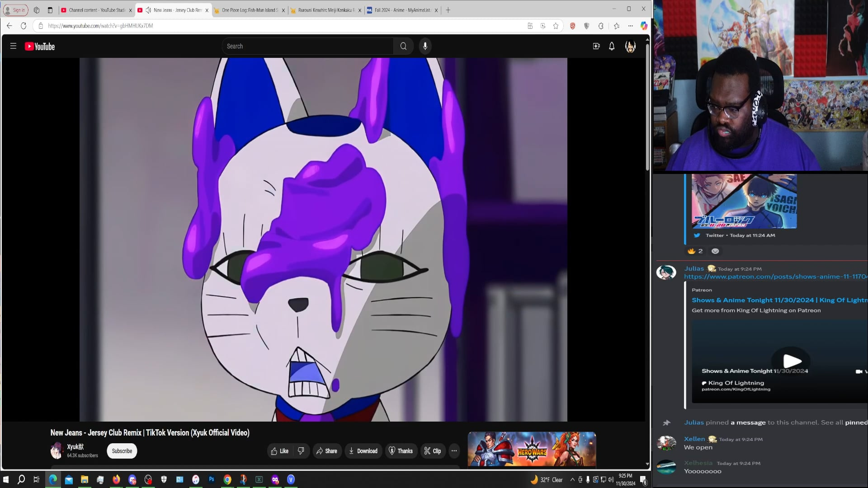Open Xellen's profile name in Discord

click(x=694, y=439)
